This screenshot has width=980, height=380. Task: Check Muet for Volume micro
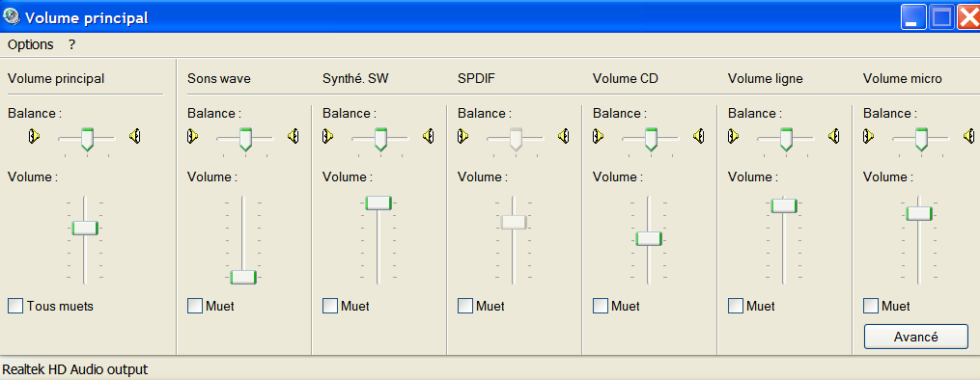tap(871, 306)
